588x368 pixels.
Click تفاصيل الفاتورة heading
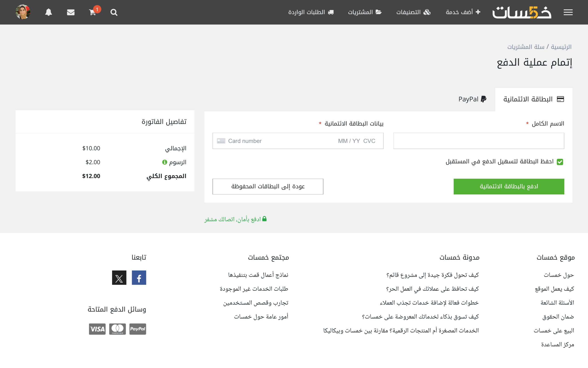pos(164,121)
